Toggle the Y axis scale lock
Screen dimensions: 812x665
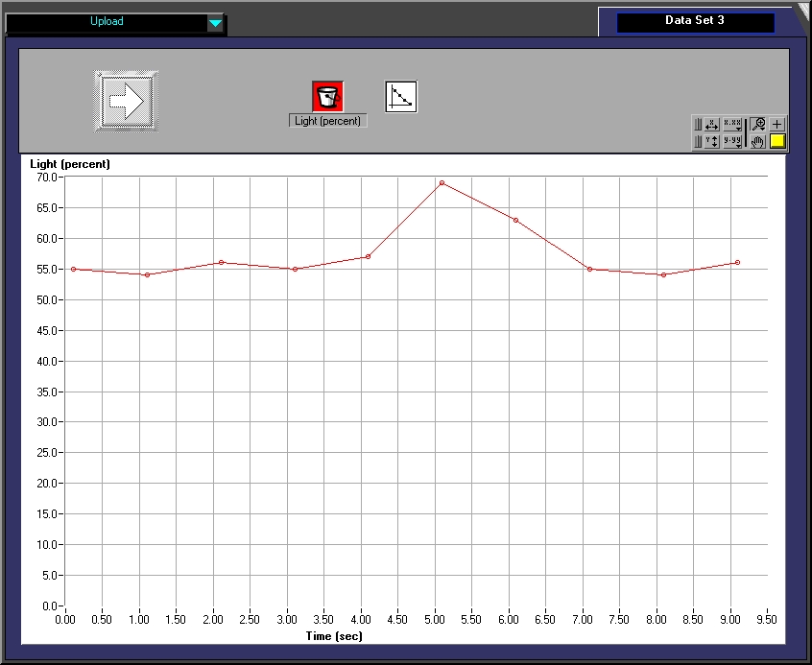point(698,141)
